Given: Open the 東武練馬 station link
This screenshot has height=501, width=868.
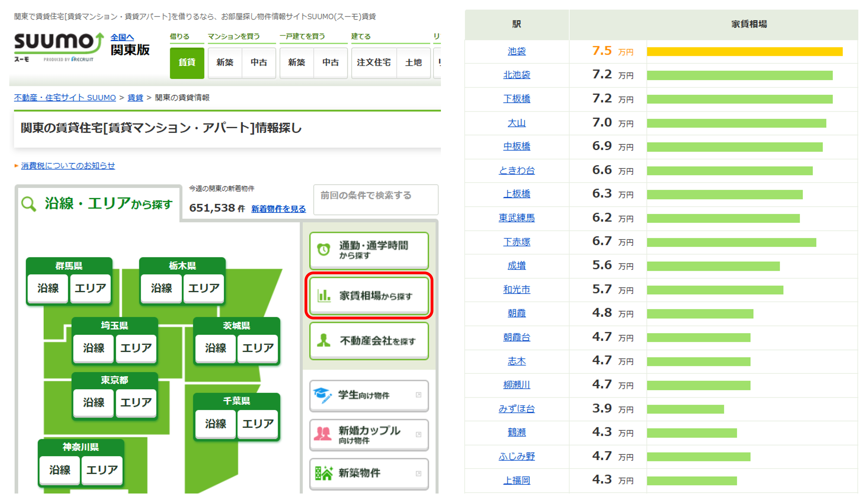Looking at the screenshot, I should (516, 218).
